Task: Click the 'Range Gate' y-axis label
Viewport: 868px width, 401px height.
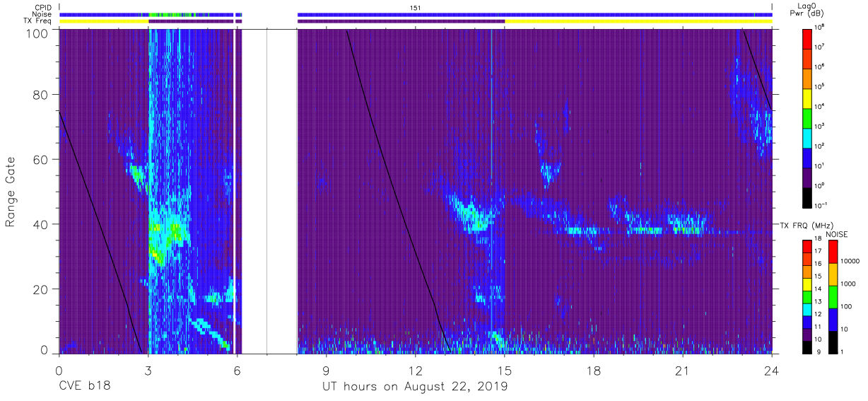Action: click(x=11, y=193)
